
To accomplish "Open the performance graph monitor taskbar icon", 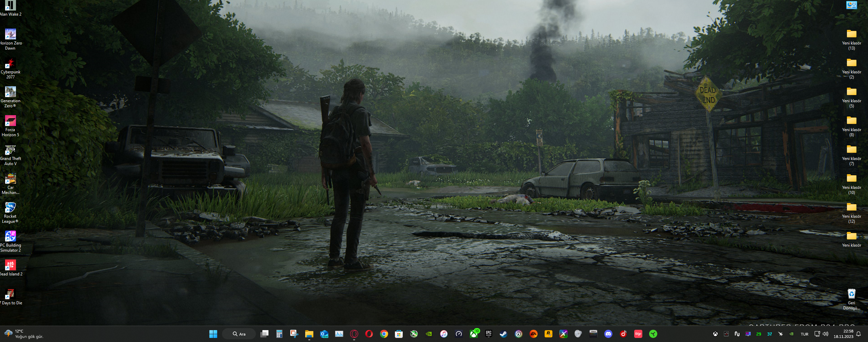I will (339, 334).
